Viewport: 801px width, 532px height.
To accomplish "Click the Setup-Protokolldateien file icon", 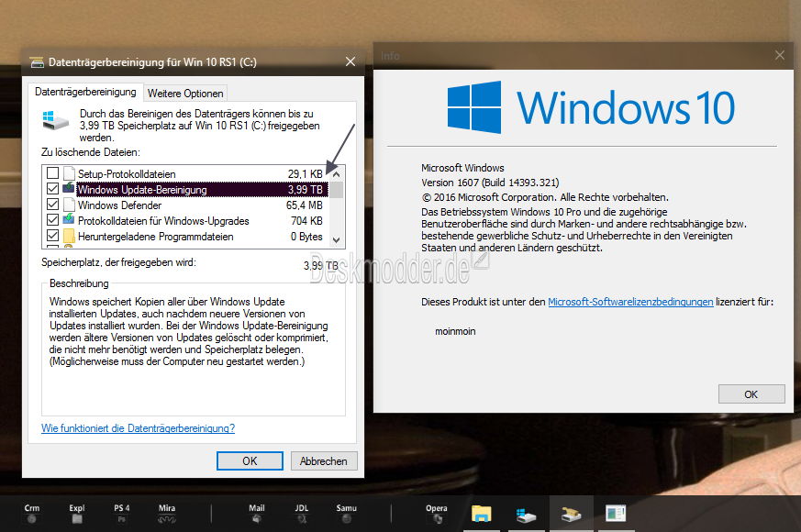I will click(69, 173).
